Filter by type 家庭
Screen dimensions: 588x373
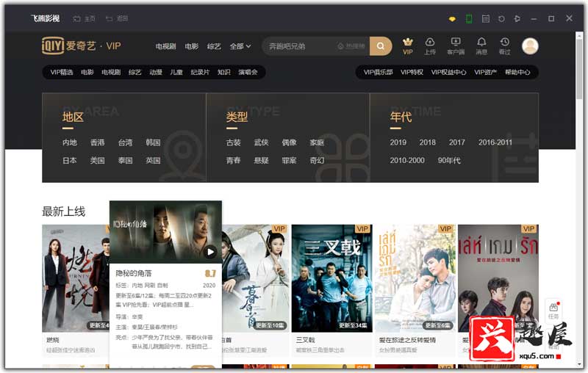click(x=317, y=142)
